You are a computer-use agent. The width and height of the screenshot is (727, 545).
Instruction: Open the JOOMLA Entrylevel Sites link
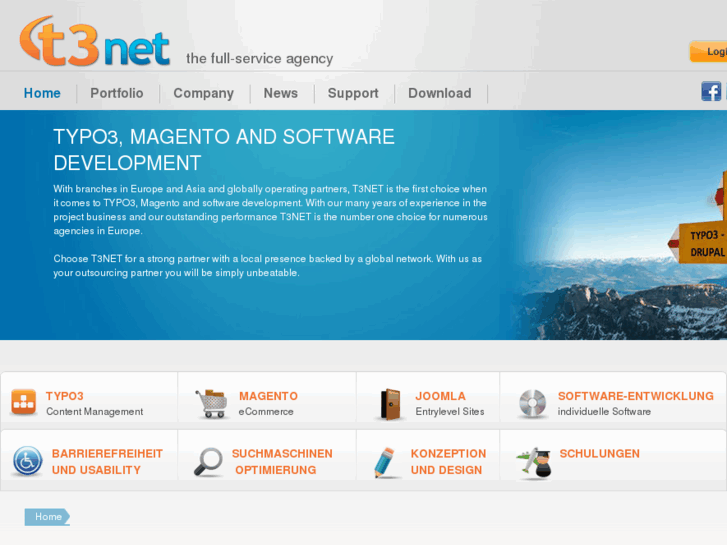click(x=450, y=403)
